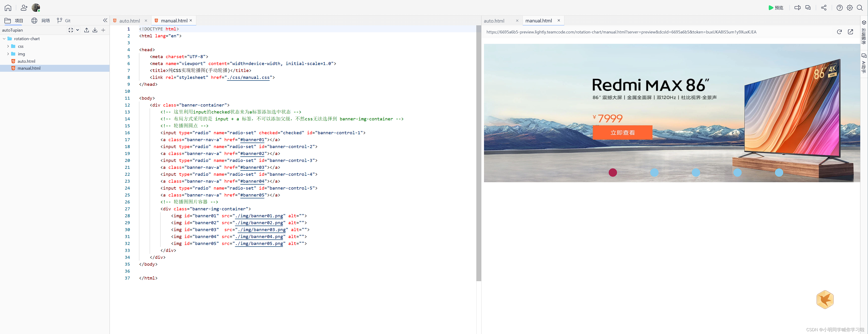Click the download icon in project panel

coord(95,30)
